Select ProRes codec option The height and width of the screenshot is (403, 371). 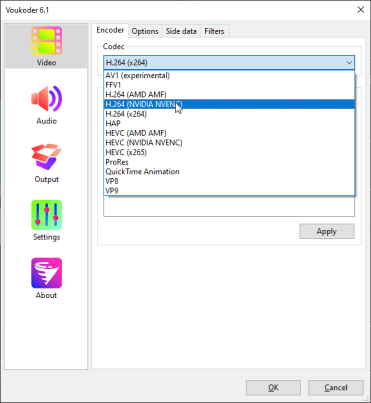point(229,162)
